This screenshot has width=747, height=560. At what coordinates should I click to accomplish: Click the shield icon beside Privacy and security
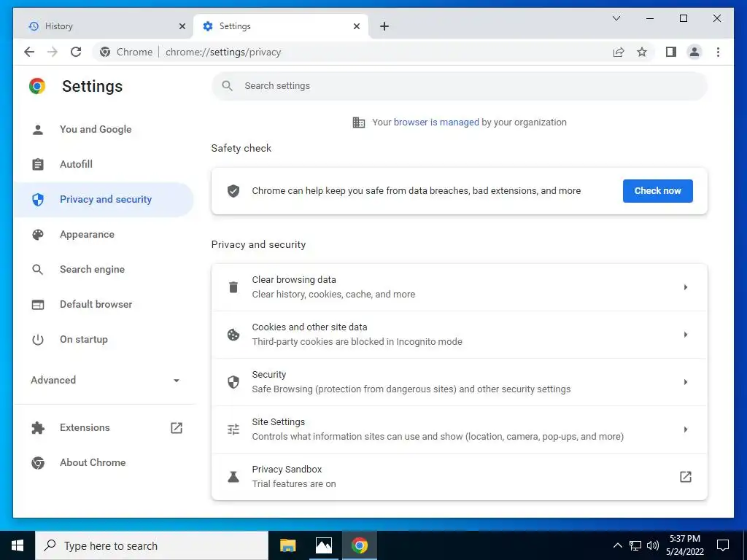point(38,200)
